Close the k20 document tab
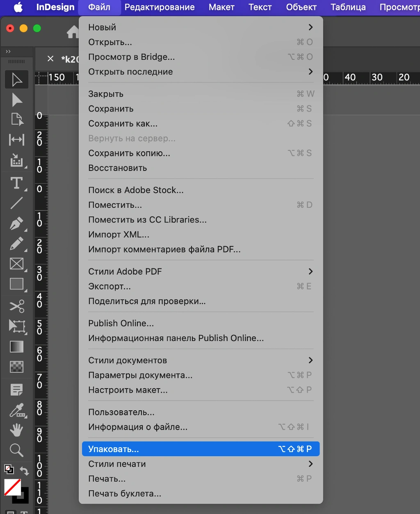 50,59
